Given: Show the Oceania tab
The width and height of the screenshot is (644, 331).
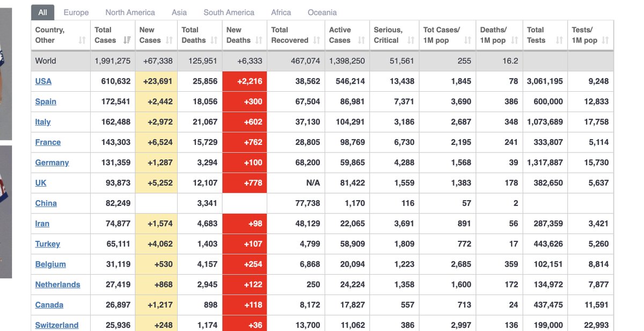Looking at the screenshot, I should click(322, 12).
